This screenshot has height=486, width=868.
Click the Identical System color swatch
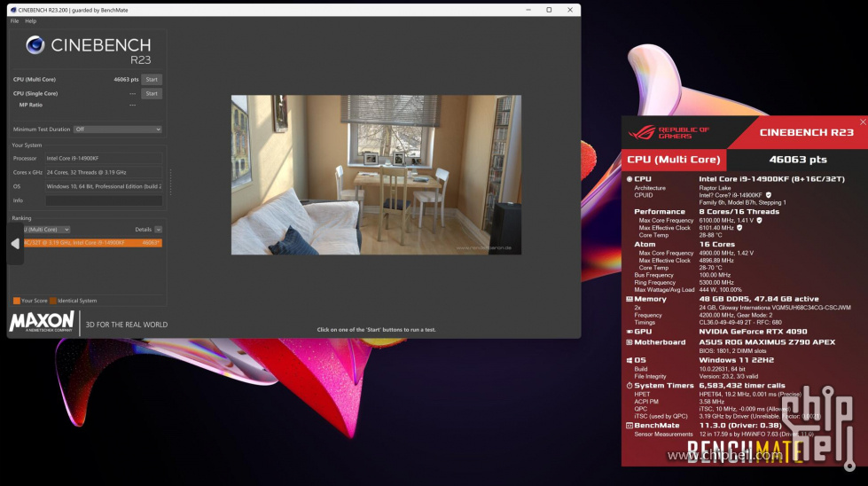53,301
